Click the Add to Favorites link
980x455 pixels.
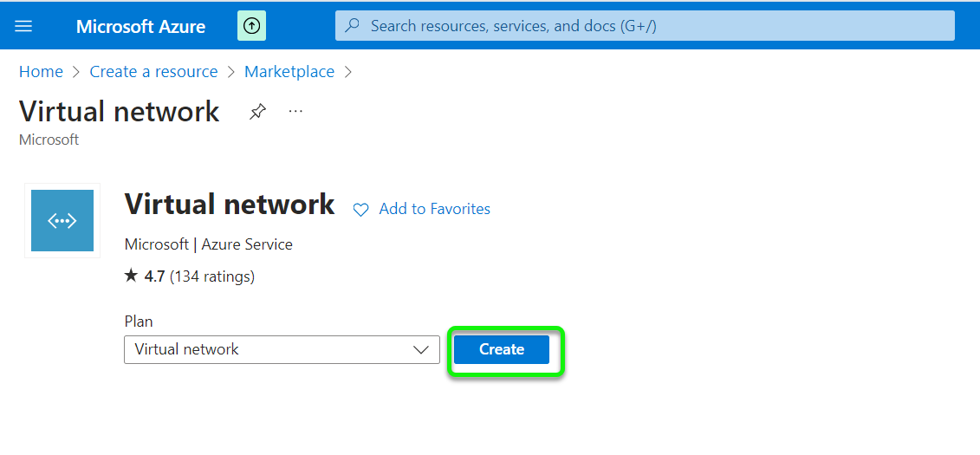[x=434, y=209]
